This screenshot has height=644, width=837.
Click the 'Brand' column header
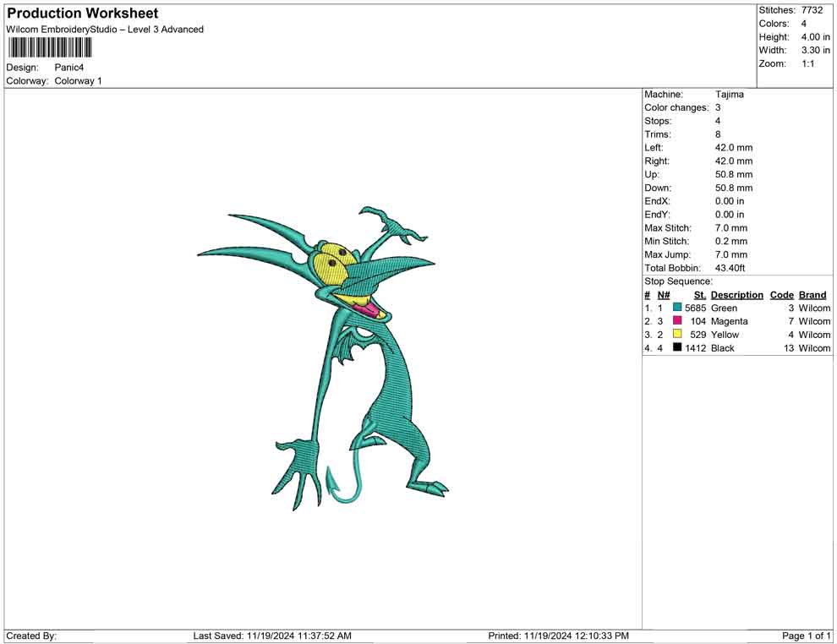pos(812,294)
